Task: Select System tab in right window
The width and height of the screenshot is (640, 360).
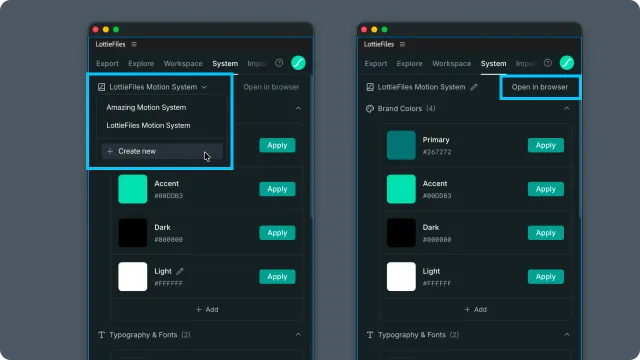Action: click(x=493, y=63)
